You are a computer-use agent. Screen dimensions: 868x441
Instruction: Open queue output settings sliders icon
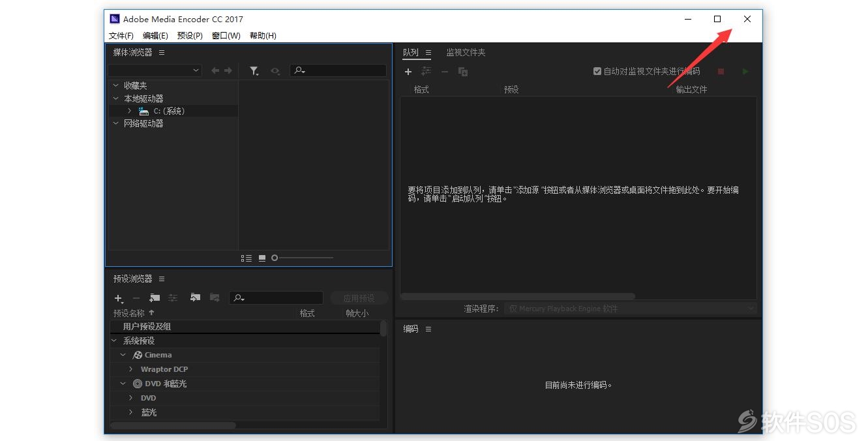click(x=427, y=72)
